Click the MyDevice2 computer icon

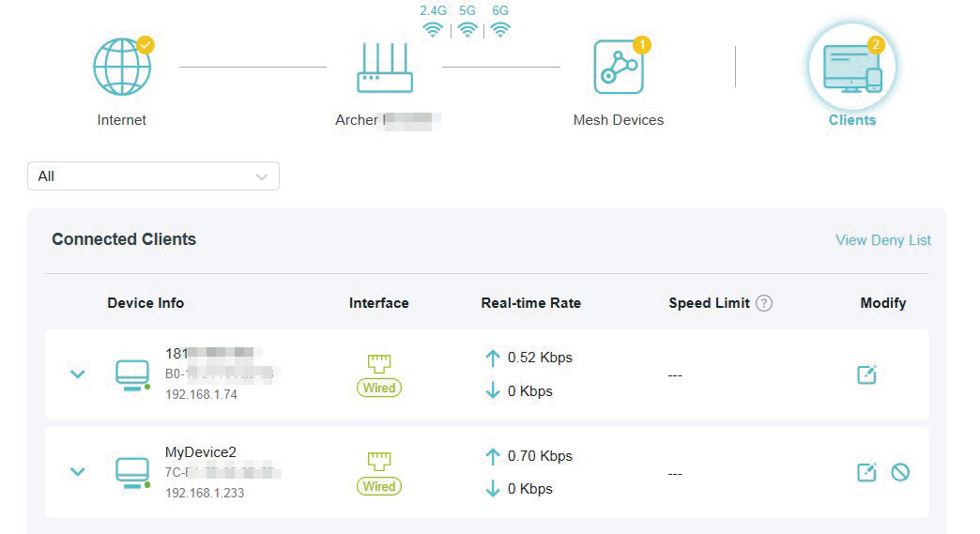pos(132,471)
